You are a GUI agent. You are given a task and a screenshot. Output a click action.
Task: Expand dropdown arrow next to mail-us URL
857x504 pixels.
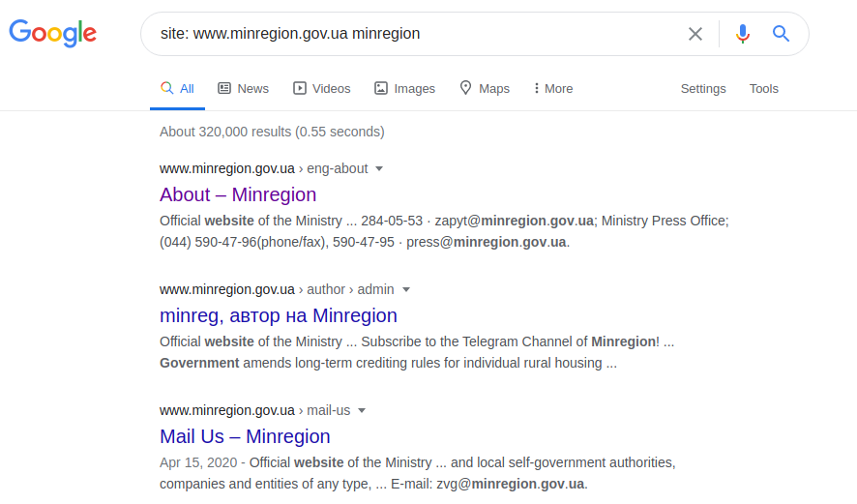362,410
